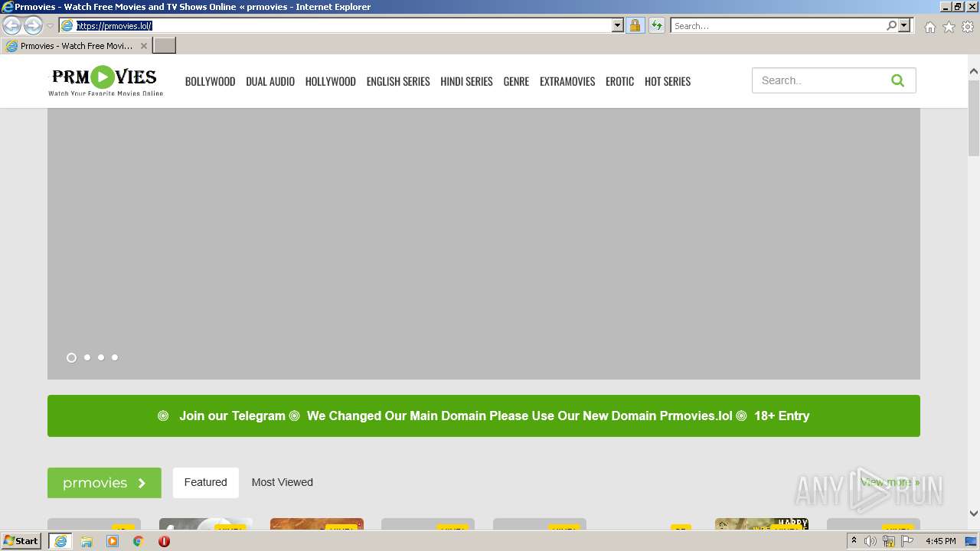
Task: Click the green site search icon
Action: pos(897,80)
